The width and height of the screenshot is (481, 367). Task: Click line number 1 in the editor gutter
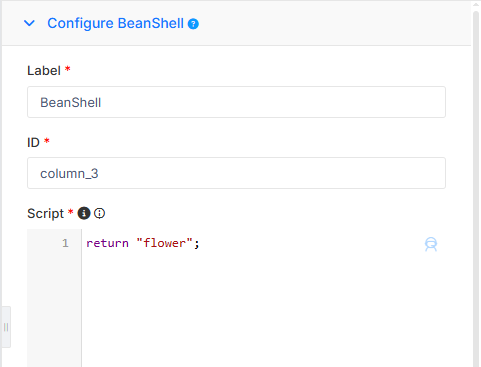point(65,243)
